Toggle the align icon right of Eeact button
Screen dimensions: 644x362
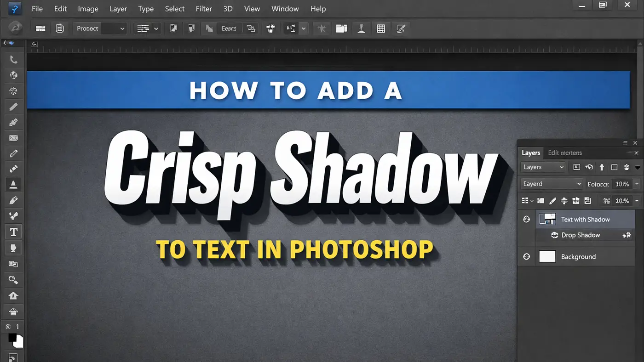tap(251, 28)
